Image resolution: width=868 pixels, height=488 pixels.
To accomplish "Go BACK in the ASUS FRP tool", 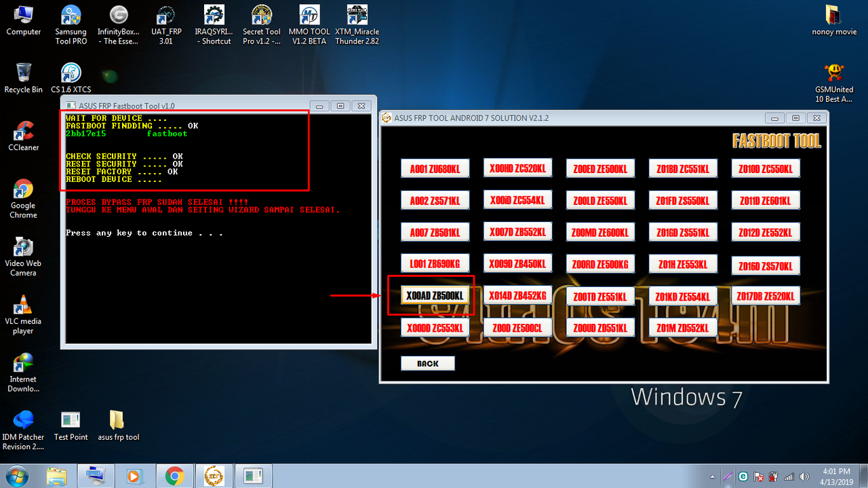I will 428,363.
